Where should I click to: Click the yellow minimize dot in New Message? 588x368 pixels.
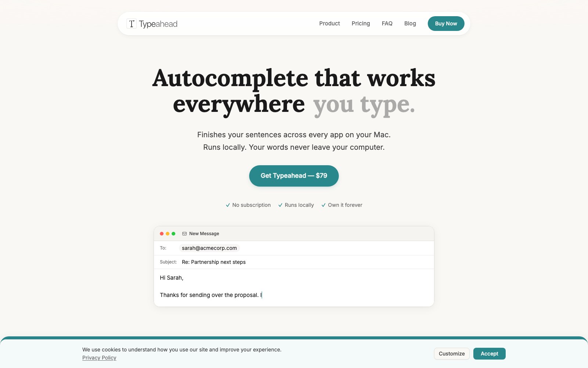168,234
